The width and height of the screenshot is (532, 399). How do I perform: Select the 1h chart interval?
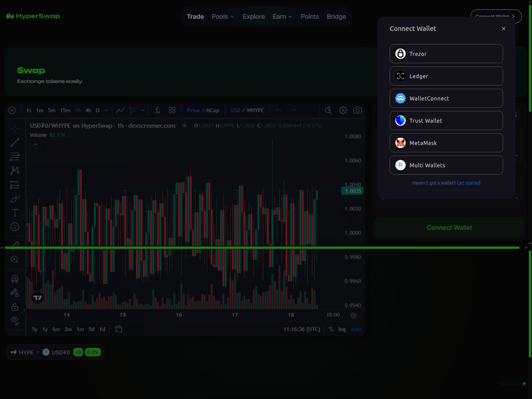coord(78,110)
